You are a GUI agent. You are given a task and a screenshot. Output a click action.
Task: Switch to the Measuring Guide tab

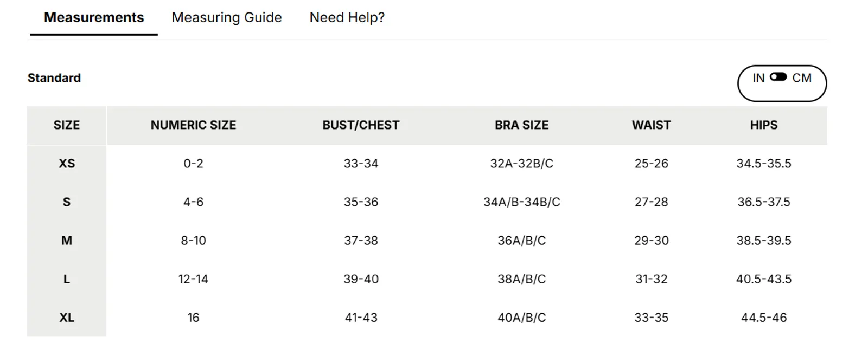pos(227,17)
